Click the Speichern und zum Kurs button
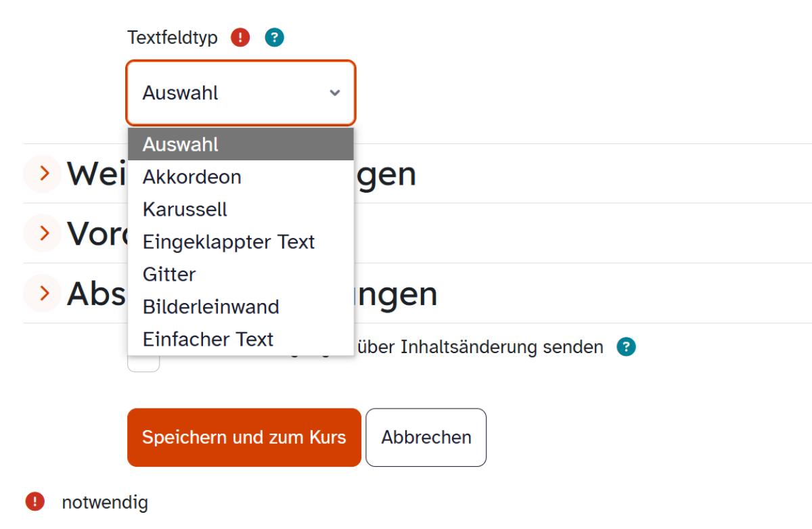The width and height of the screenshot is (812, 529). 244,437
